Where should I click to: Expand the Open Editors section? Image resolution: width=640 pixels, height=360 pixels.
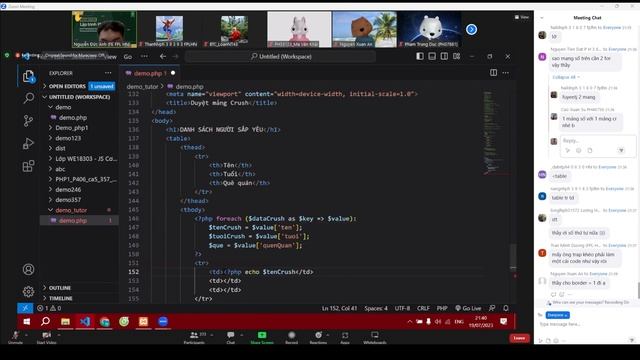click(80, 86)
